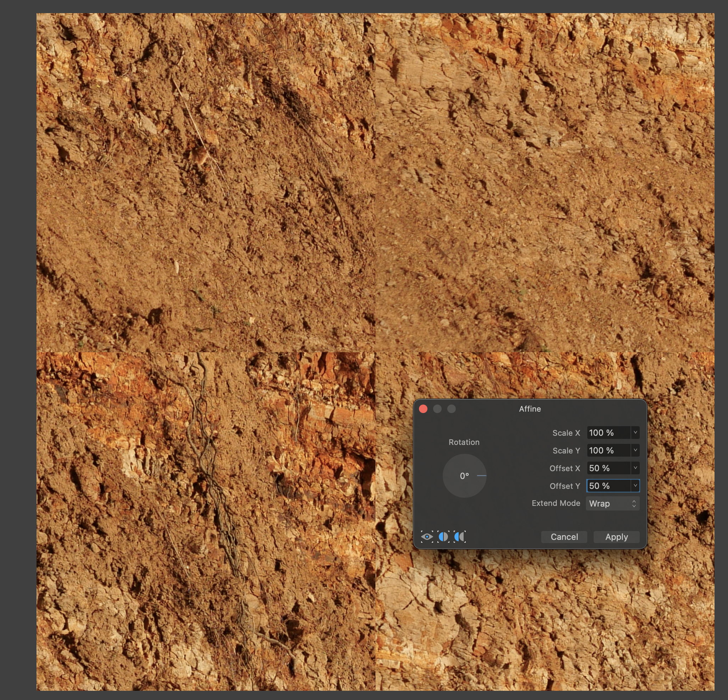Open the Extend Mode Wrap dropdown
The image size is (728, 700).
(612, 504)
